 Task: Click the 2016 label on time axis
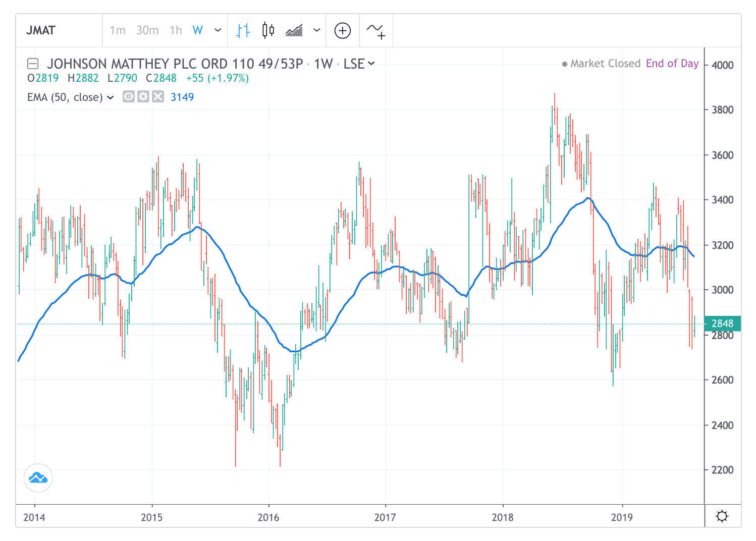[268, 517]
